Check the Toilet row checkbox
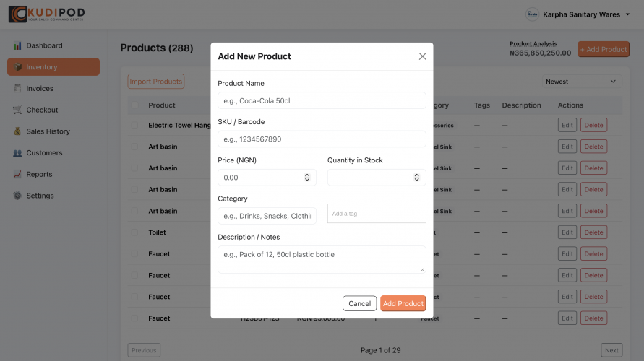The height and width of the screenshot is (361, 644). [134, 232]
